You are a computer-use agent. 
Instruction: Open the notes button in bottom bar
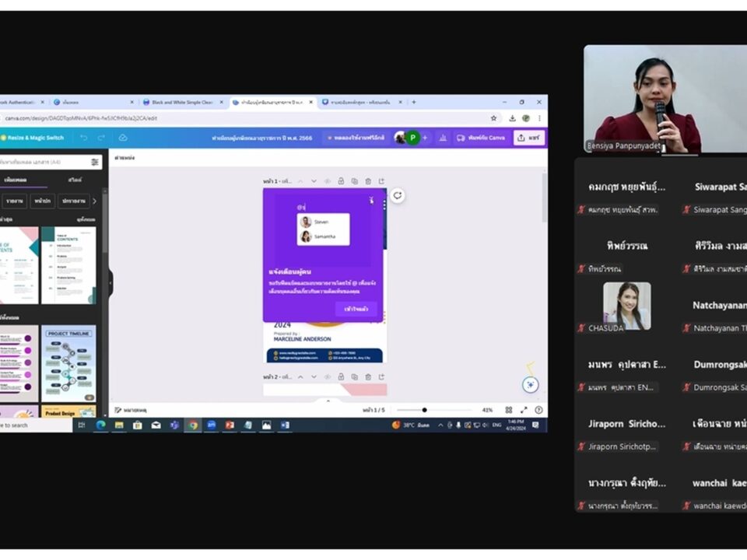click(131, 410)
